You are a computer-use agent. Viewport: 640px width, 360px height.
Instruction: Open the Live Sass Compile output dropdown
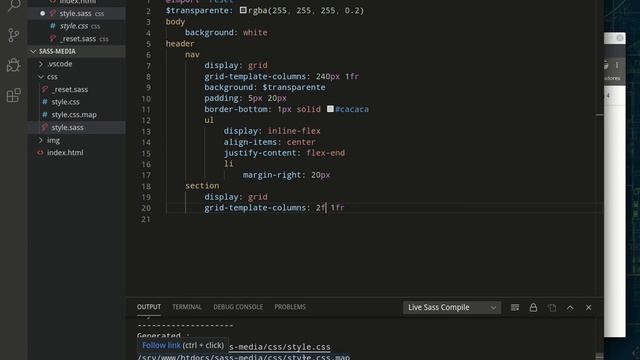point(452,307)
